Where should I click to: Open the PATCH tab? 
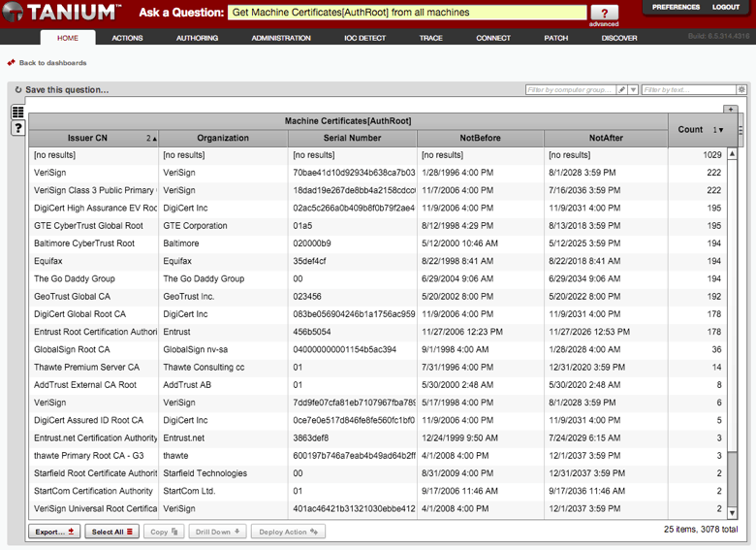[556, 38]
